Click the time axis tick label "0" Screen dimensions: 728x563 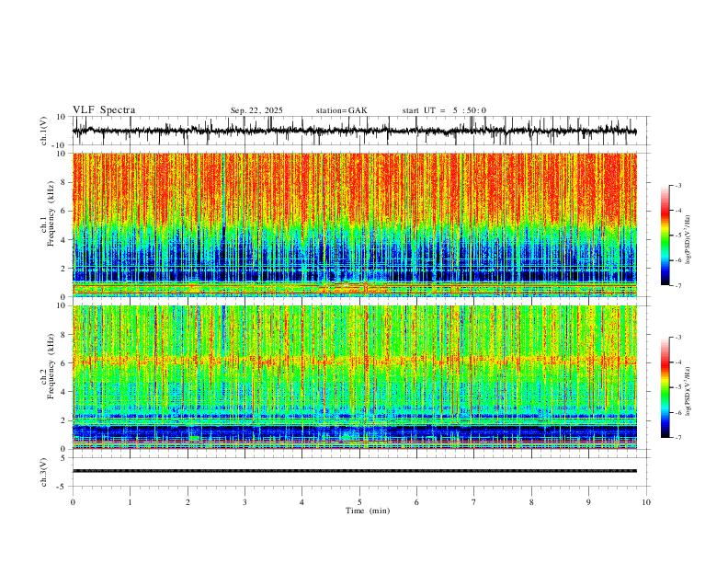pos(73,502)
